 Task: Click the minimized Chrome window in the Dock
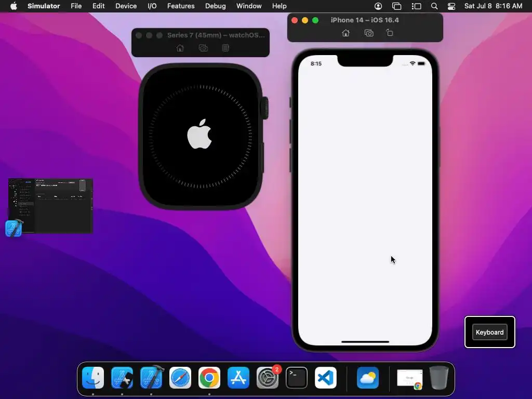pos(410,379)
